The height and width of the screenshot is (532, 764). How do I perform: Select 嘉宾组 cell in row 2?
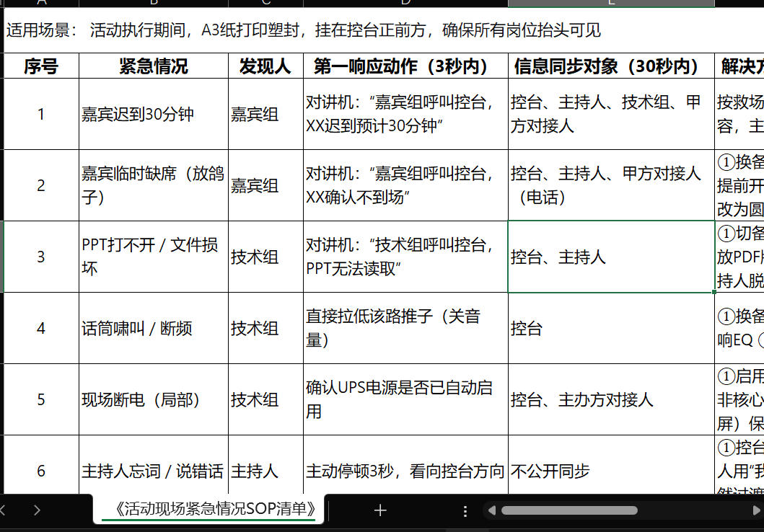tap(265, 185)
